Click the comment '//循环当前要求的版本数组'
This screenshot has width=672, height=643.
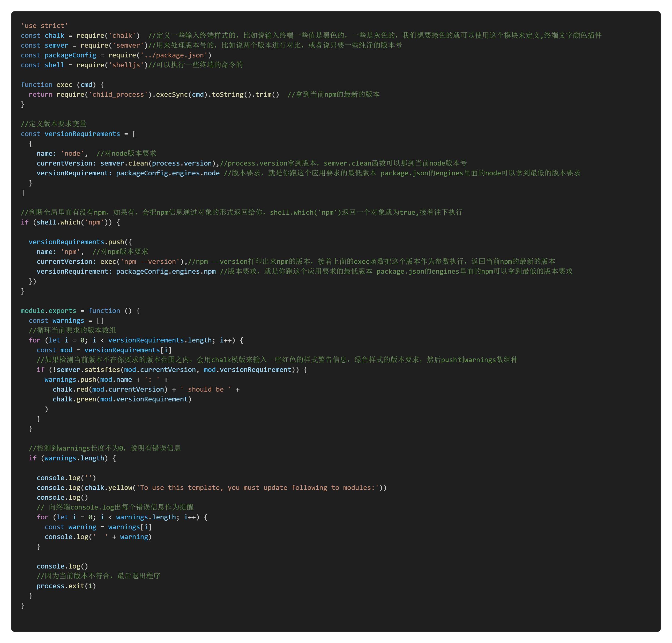click(x=72, y=330)
